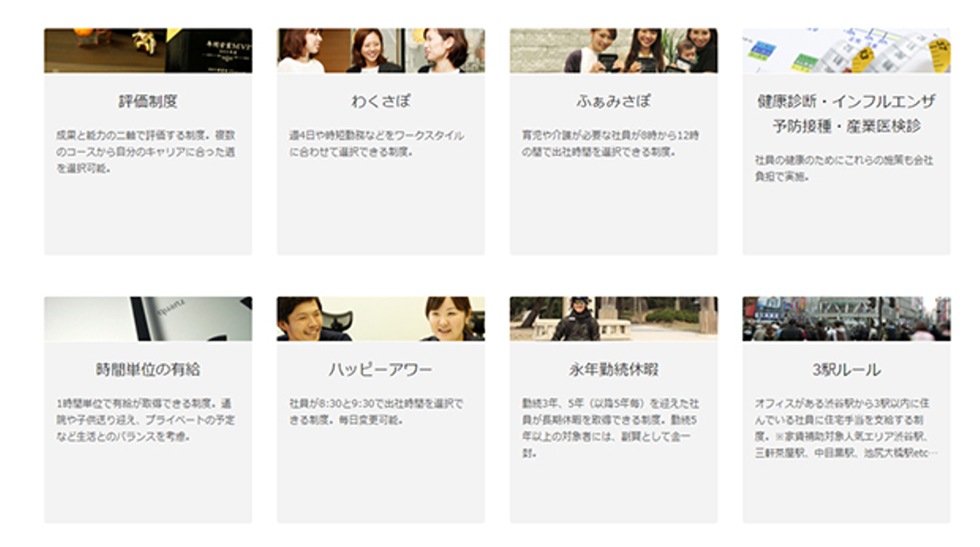
Task: Open the 評価制度 card photo
Action: point(148,50)
